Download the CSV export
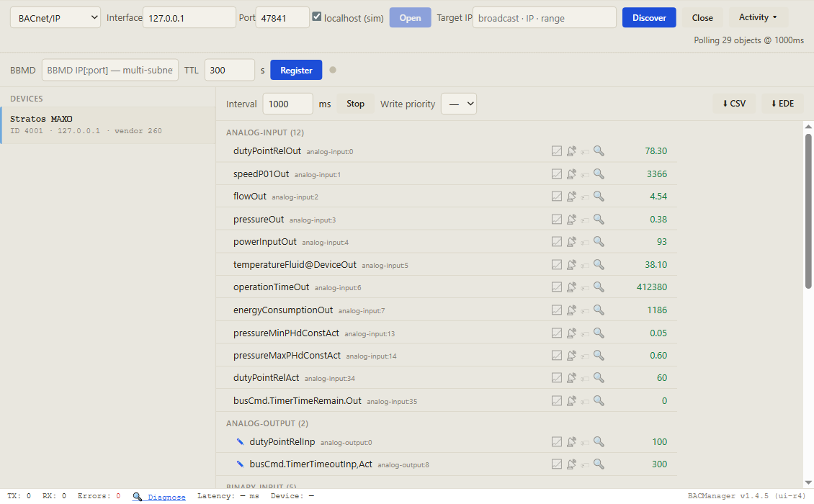This screenshot has height=504, width=814. [x=734, y=104]
